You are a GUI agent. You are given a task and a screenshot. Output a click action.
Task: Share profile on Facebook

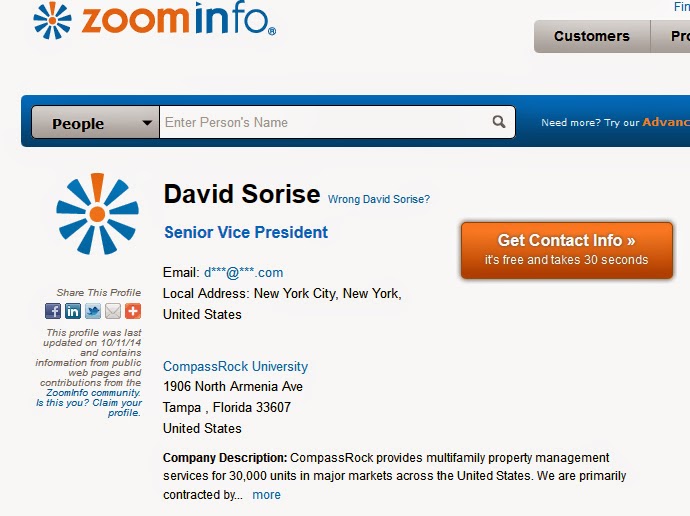[x=53, y=311]
